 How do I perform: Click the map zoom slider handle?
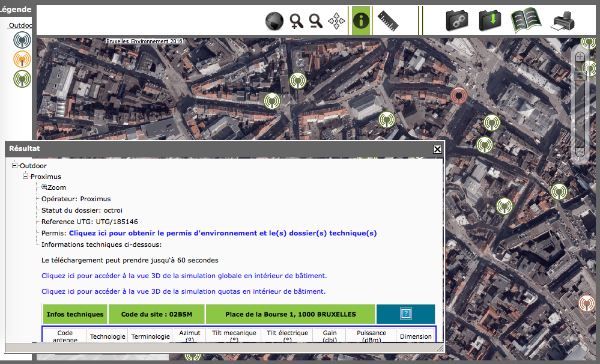pyautogui.click(x=580, y=76)
